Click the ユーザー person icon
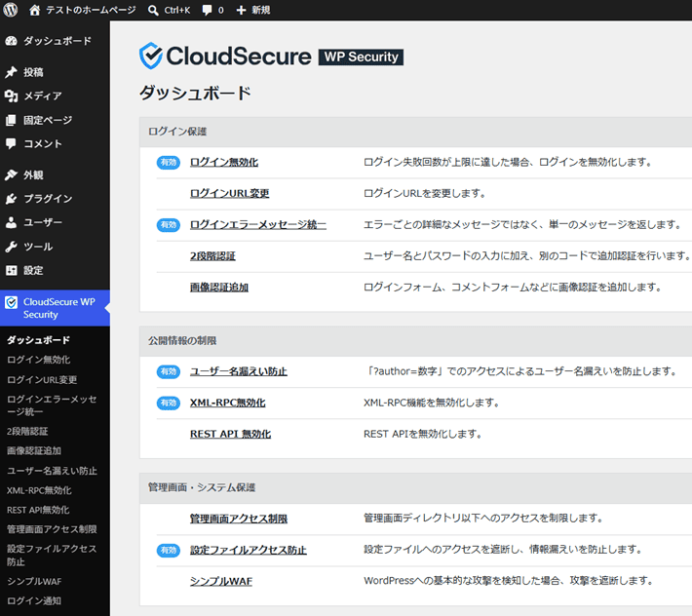Image resolution: width=692 pixels, height=616 pixels. 11,222
